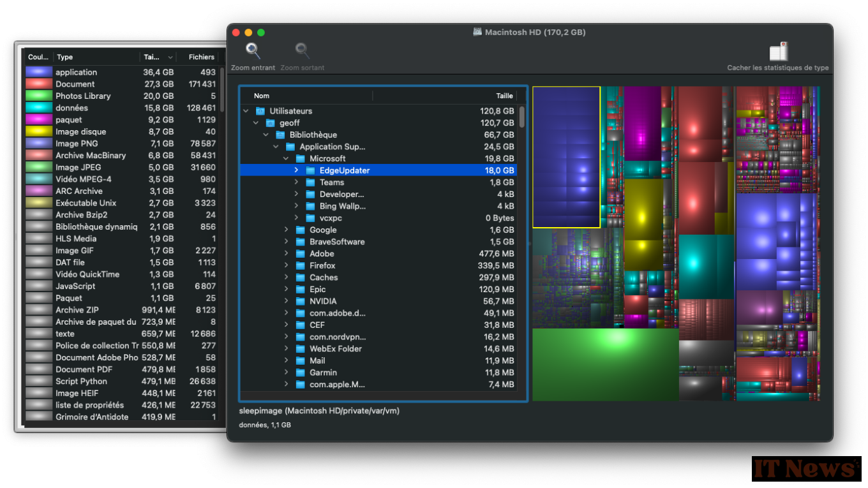Collapse the Utilisateurs tree node
The width and height of the screenshot is (868, 488).
pyautogui.click(x=246, y=111)
